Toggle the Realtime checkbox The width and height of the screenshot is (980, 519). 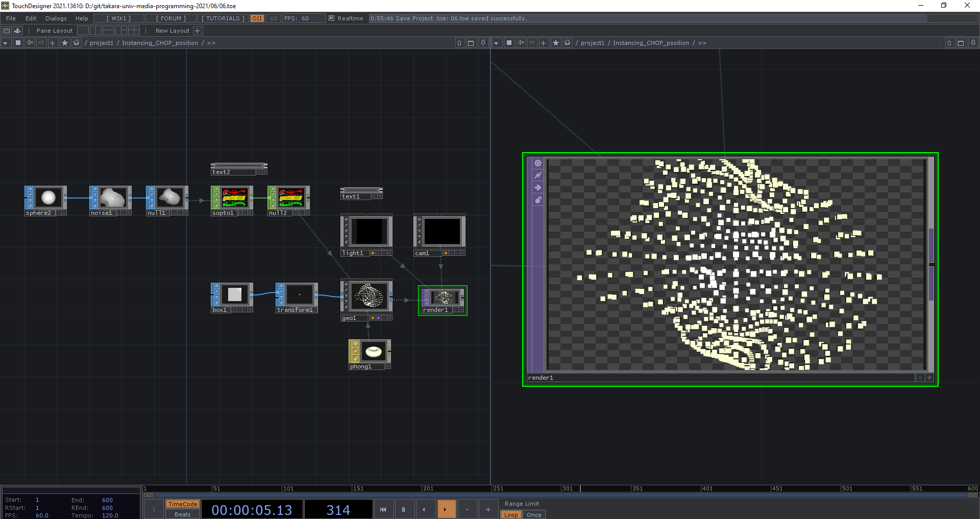click(x=332, y=18)
